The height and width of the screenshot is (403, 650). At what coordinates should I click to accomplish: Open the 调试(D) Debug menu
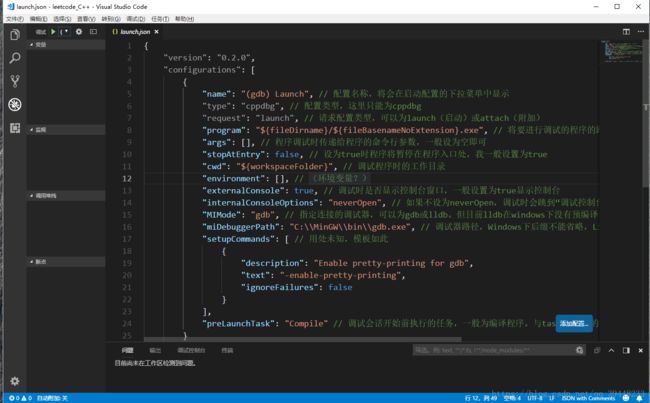coord(136,19)
